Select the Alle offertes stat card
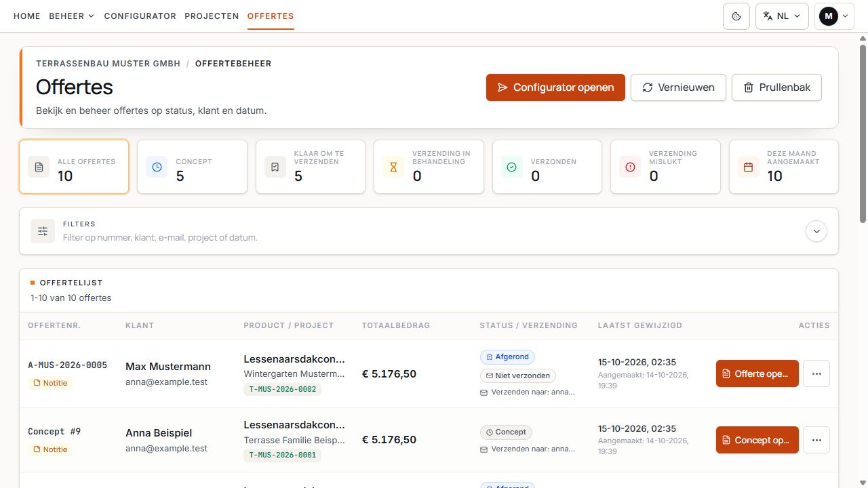 (x=74, y=167)
